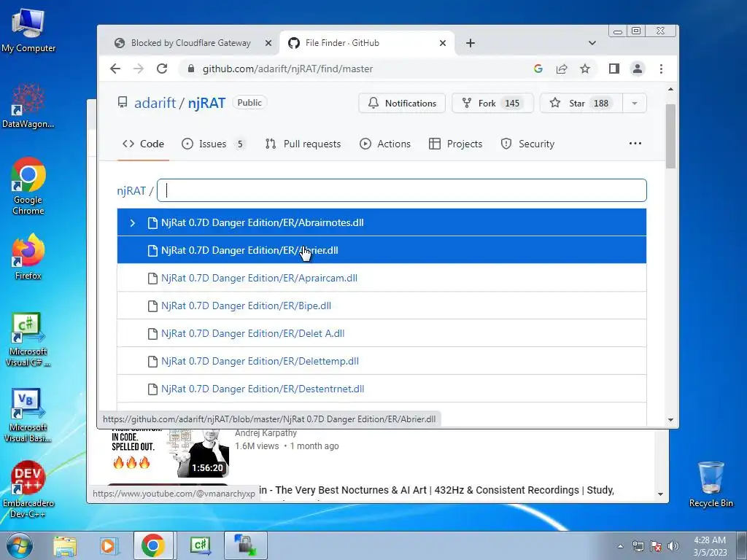Open the media player taskbar icon
This screenshot has width=747, height=560.
108,546
